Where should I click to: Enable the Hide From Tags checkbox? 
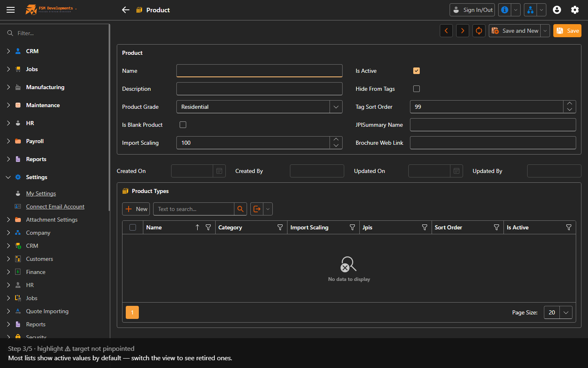pyautogui.click(x=416, y=89)
